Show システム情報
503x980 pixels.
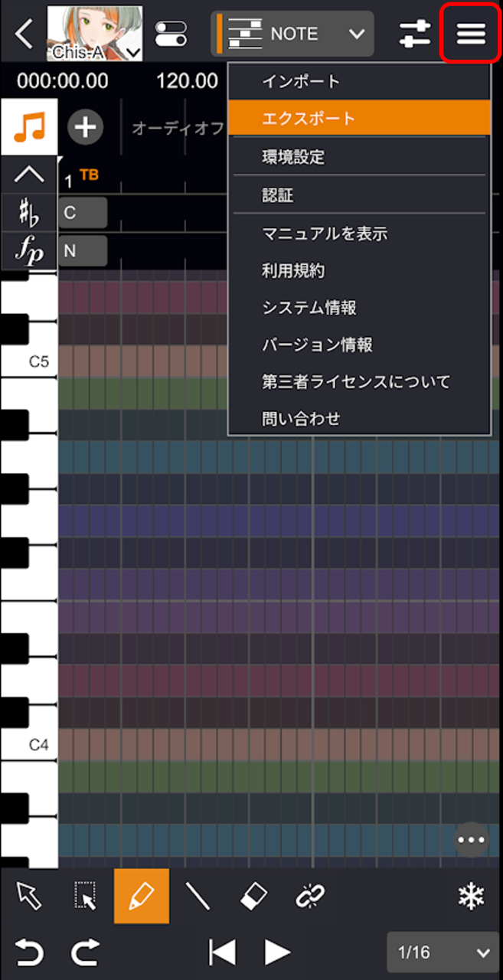click(x=359, y=308)
